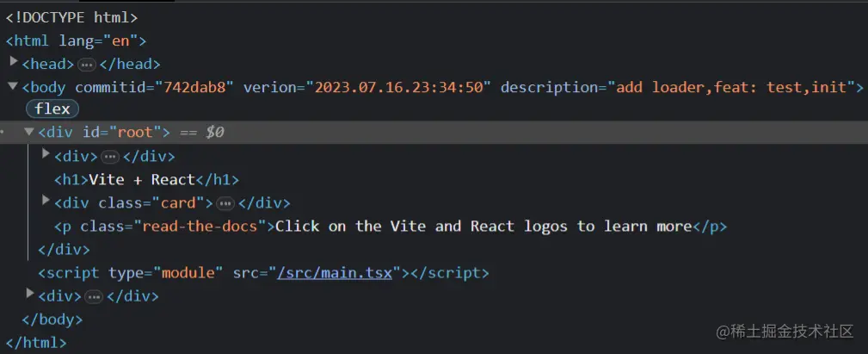The width and height of the screenshot is (868, 354).
Task: Click the "root" id attribute value
Action: [134, 133]
